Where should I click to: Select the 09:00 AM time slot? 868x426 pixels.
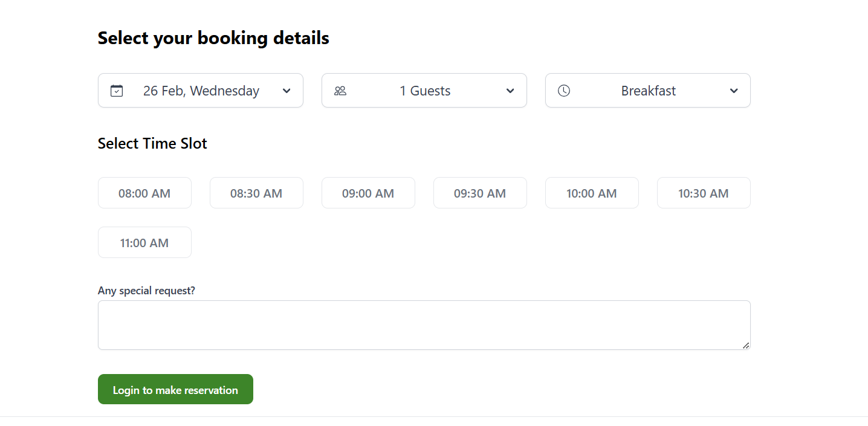click(368, 193)
